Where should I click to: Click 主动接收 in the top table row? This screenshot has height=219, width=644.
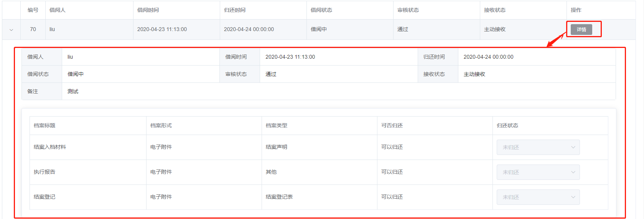(x=495, y=29)
